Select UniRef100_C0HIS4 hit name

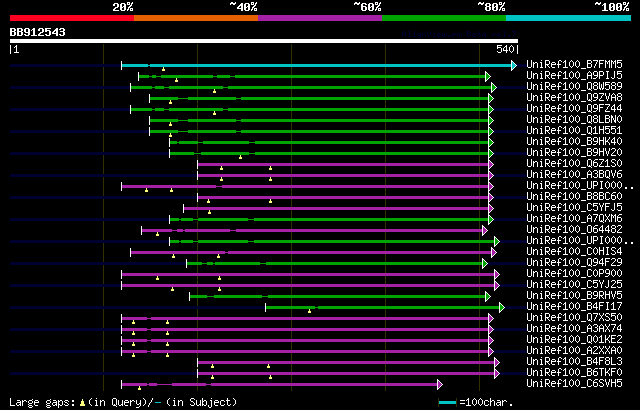(x=574, y=252)
